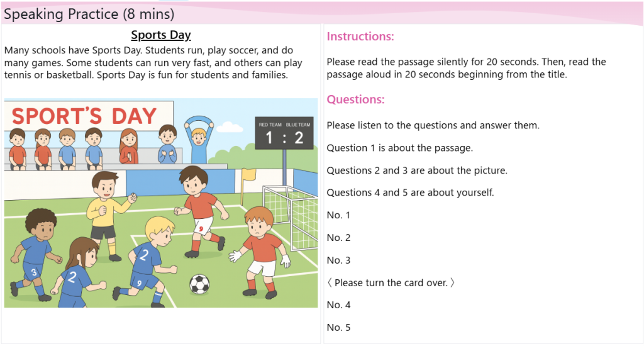
Task: Select the scoreboard showing 1 : 2
Action: point(284,133)
